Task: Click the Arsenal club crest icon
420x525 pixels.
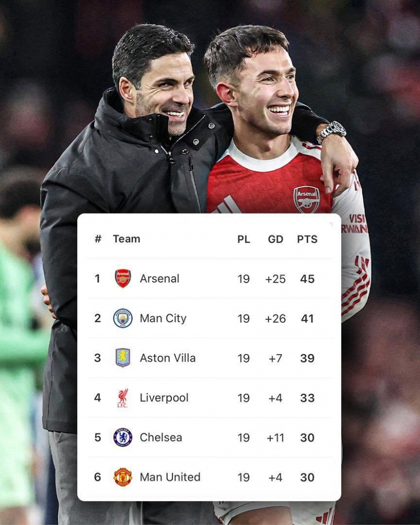Action: point(123,278)
